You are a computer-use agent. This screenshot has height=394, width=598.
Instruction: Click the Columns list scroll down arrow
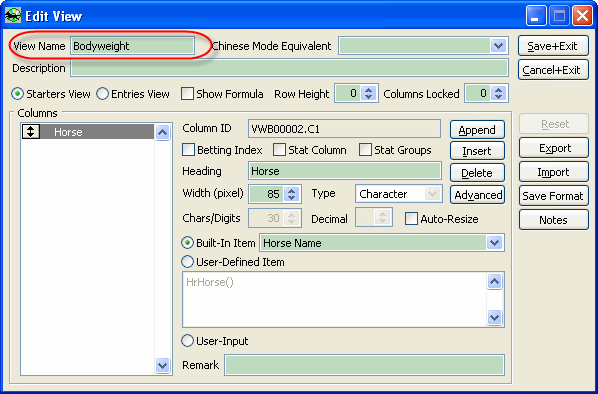click(x=162, y=365)
